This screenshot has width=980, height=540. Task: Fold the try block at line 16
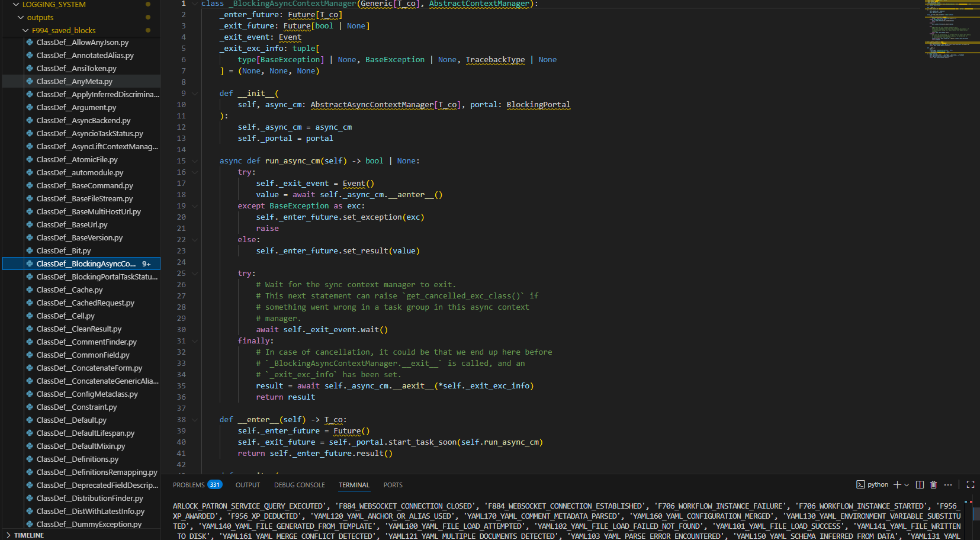click(x=194, y=172)
